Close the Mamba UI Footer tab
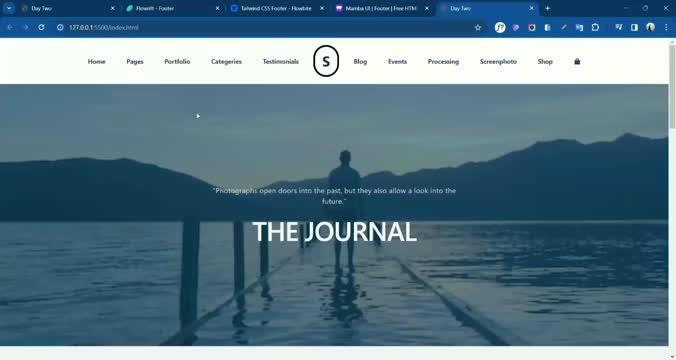 [427, 8]
